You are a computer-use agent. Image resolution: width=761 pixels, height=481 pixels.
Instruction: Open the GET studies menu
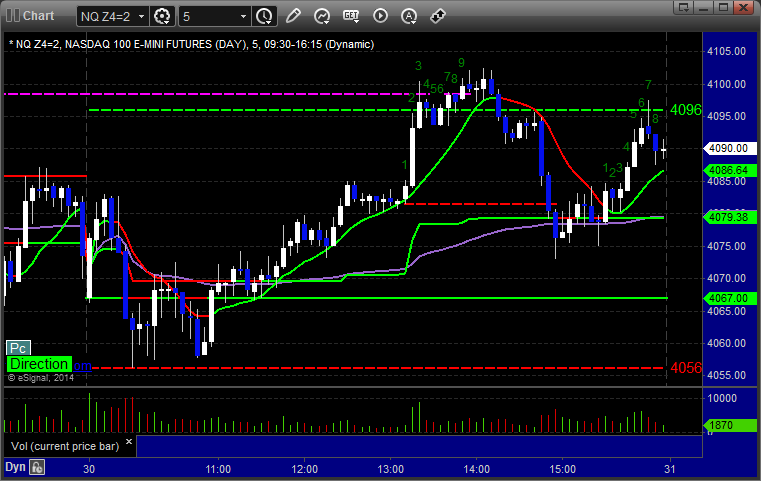351,17
